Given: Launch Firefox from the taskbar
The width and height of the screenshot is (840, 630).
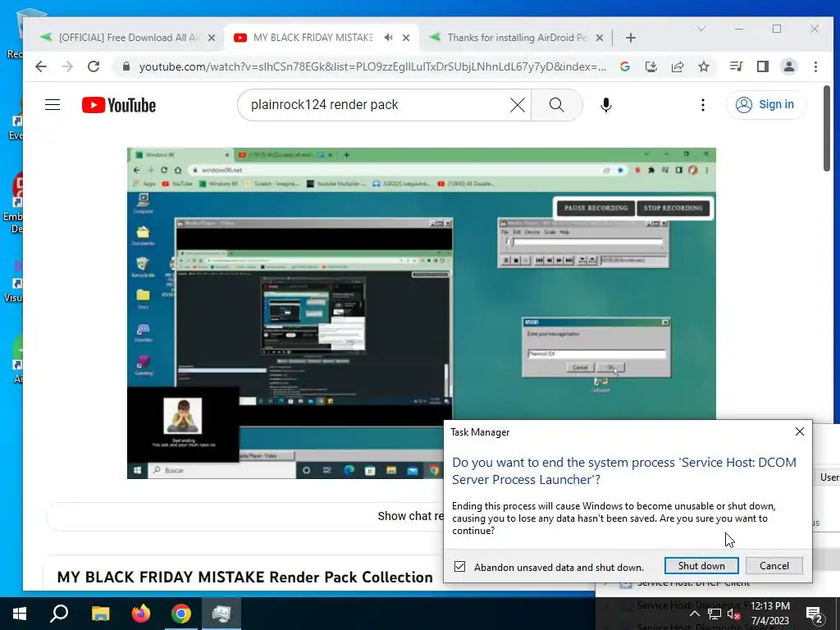Looking at the screenshot, I should [x=141, y=614].
